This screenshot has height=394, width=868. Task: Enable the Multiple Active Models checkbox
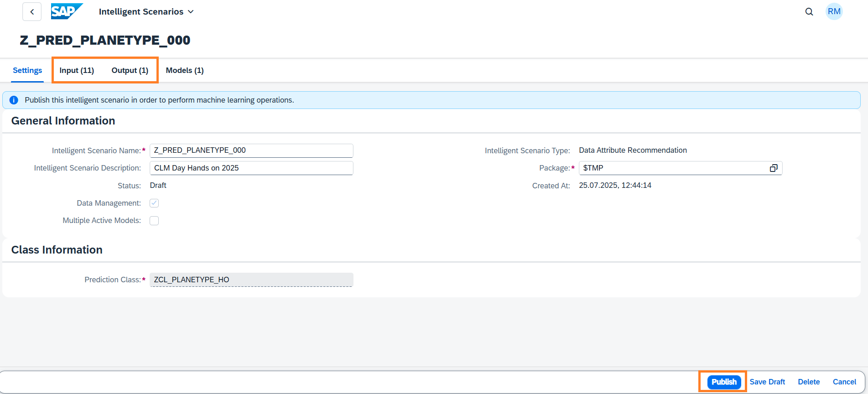pos(154,221)
